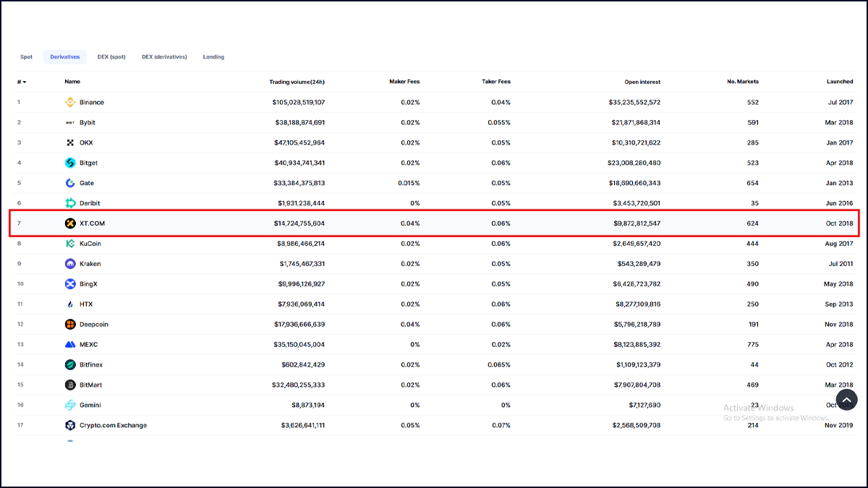This screenshot has width=868, height=488.
Task: Click the XT.COM logo icon
Action: click(70, 223)
